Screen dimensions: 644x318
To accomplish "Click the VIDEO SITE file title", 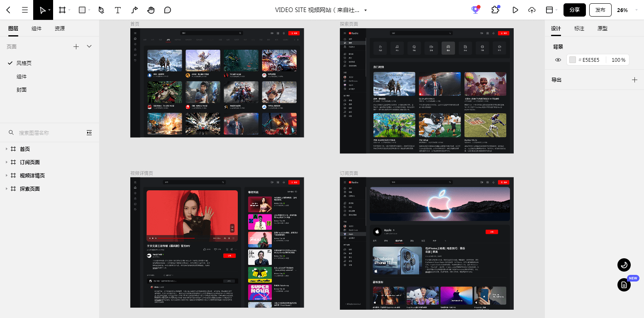I will click(x=318, y=10).
